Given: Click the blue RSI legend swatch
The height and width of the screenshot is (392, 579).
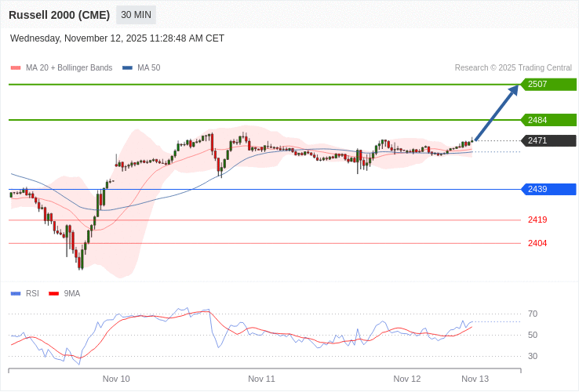Looking at the screenshot, I should [x=16, y=294].
